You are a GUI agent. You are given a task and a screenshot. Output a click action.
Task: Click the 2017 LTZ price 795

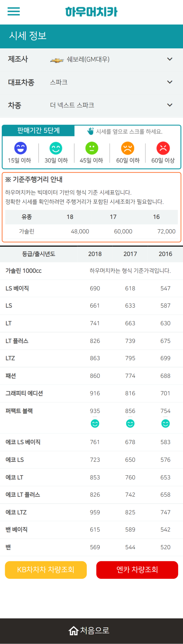[130, 358]
